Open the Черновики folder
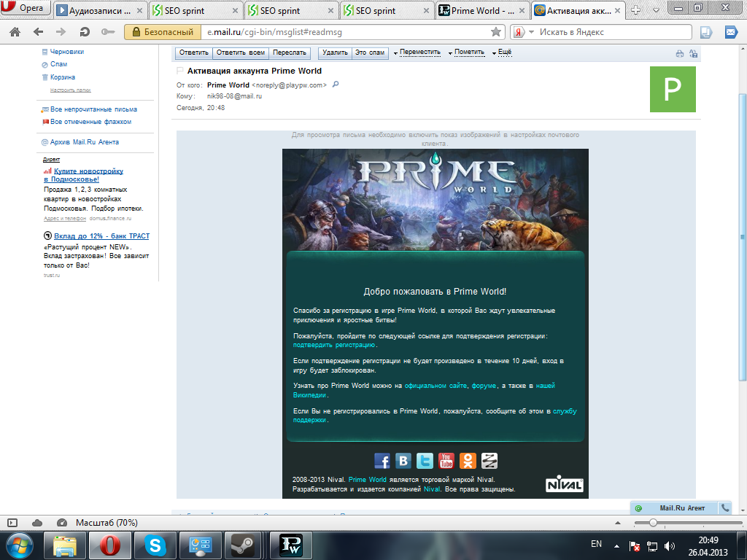The image size is (747, 560). point(66,52)
